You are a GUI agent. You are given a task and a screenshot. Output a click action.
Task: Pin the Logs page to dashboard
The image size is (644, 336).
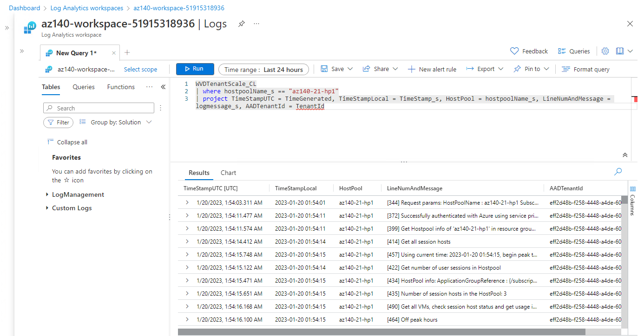click(x=241, y=24)
